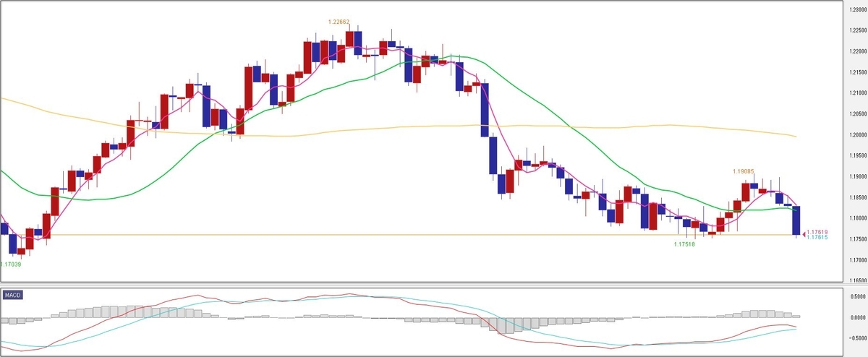Click the 1.16500 price axis value

(856, 280)
